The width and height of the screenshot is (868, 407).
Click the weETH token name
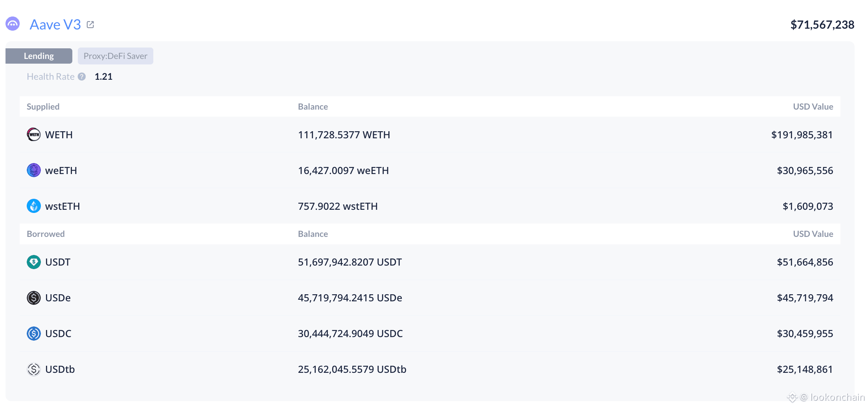tap(61, 170)
